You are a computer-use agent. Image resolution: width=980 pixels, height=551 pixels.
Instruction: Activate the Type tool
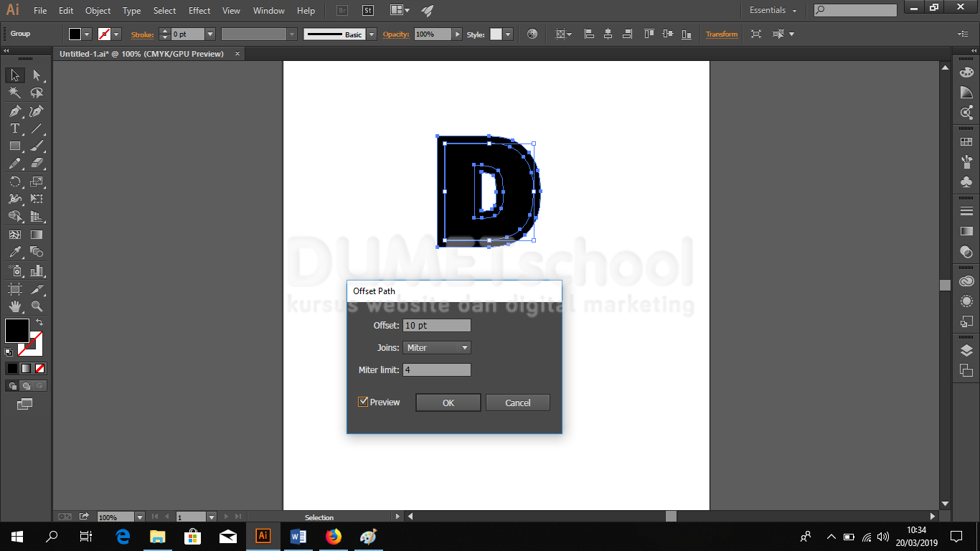coord(15,128)
